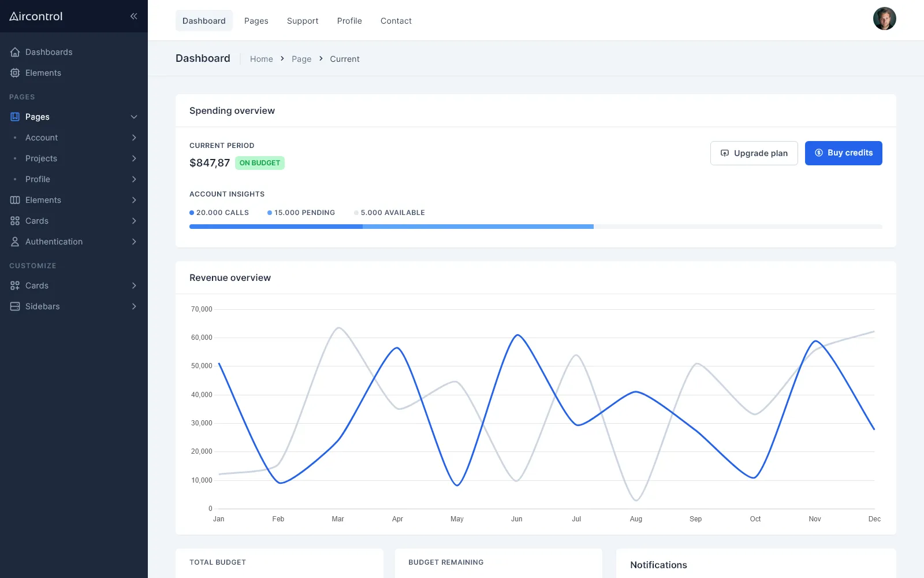This screenshot has height=578, width=924.
Task: Click the Cards grid icon above Authentication
Action: [x=15, y=221]
